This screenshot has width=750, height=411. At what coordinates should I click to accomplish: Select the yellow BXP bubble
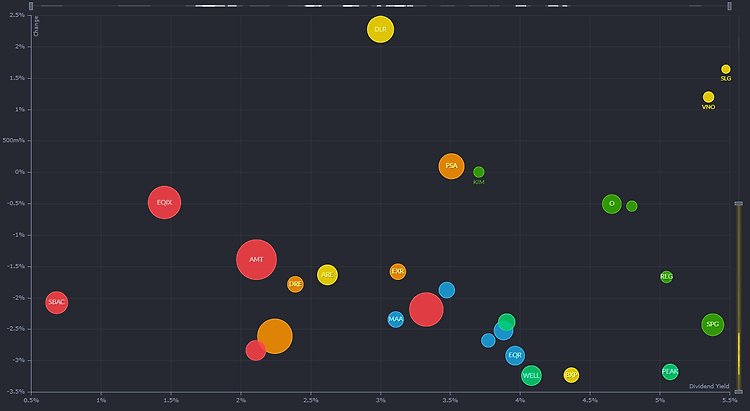(x=571, y=375)
